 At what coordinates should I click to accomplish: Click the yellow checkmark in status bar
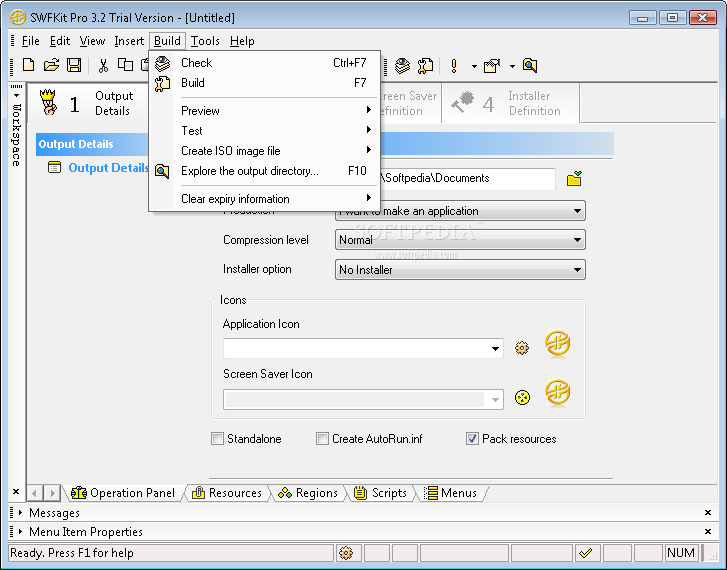coord(586,553)
